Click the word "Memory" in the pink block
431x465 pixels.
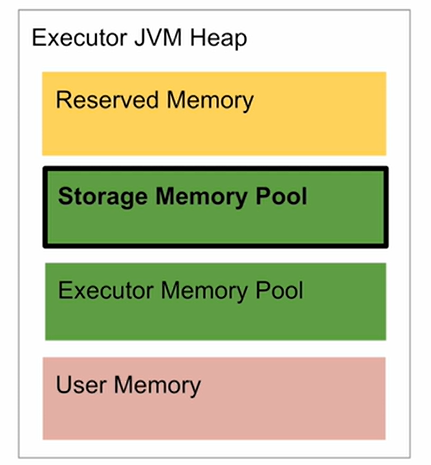157,387
